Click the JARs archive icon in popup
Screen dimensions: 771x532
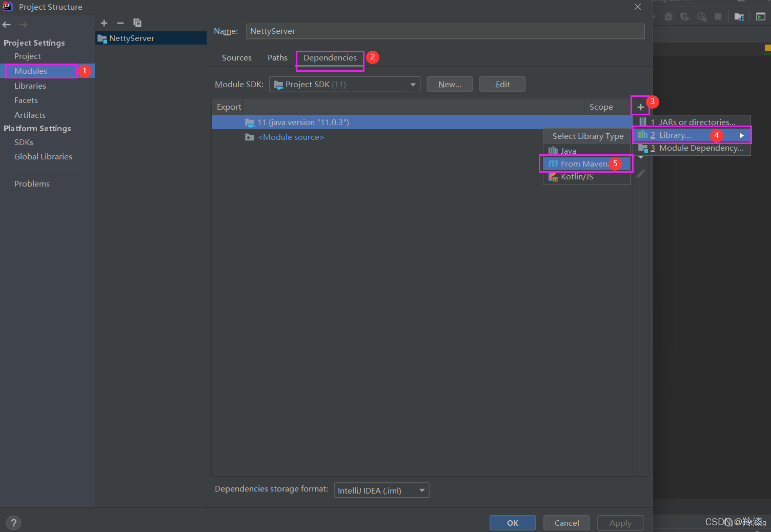pos(643,122)
